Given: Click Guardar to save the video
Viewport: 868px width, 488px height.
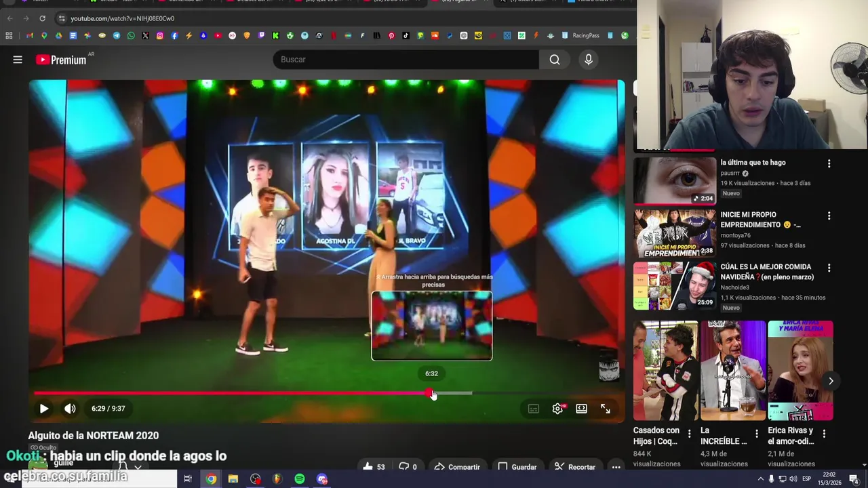Looking at the screenshot, I should [x=517, y=466].
